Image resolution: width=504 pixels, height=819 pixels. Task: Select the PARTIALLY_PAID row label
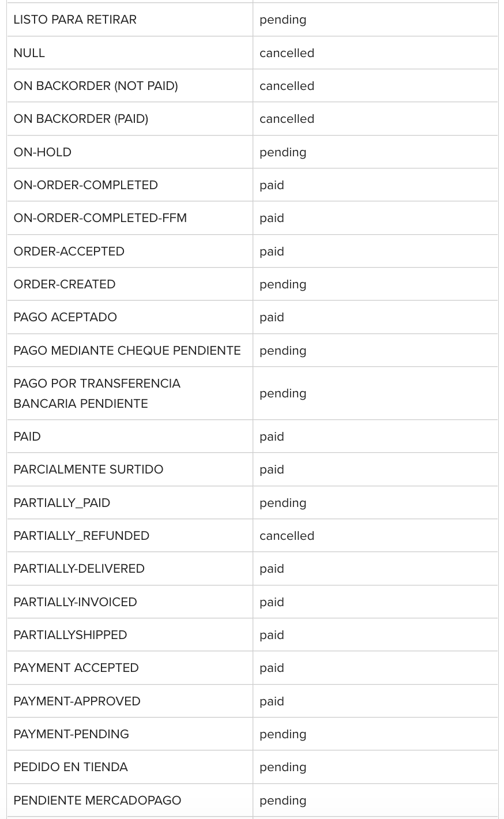(62, 503)
